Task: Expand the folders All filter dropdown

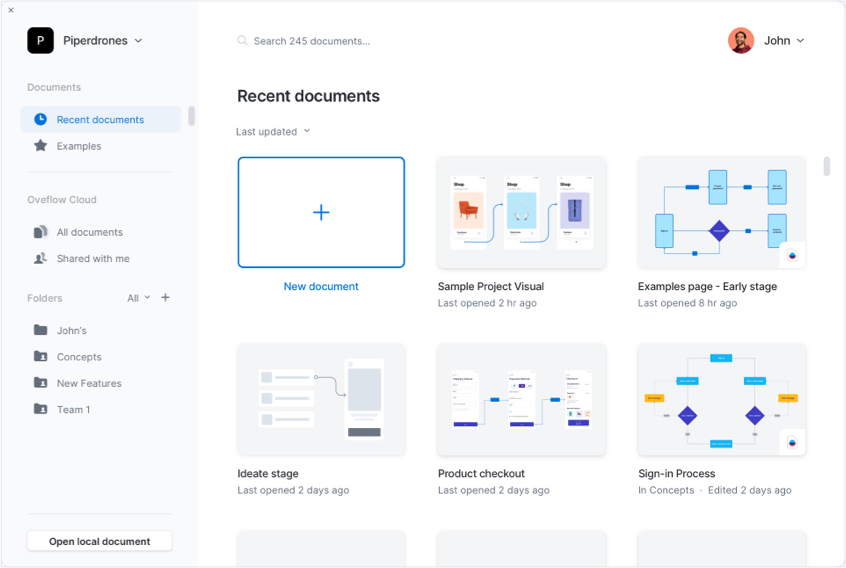Action: coord(139,298)
